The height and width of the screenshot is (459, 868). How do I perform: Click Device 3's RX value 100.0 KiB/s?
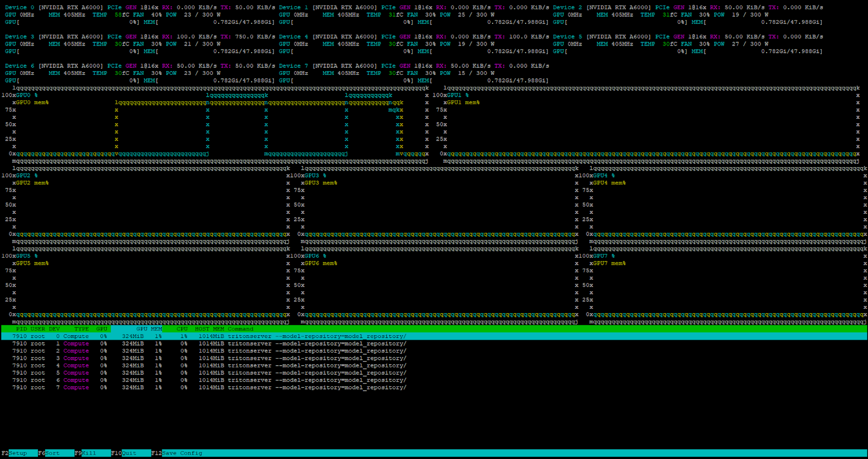click(x=196, y=37)
